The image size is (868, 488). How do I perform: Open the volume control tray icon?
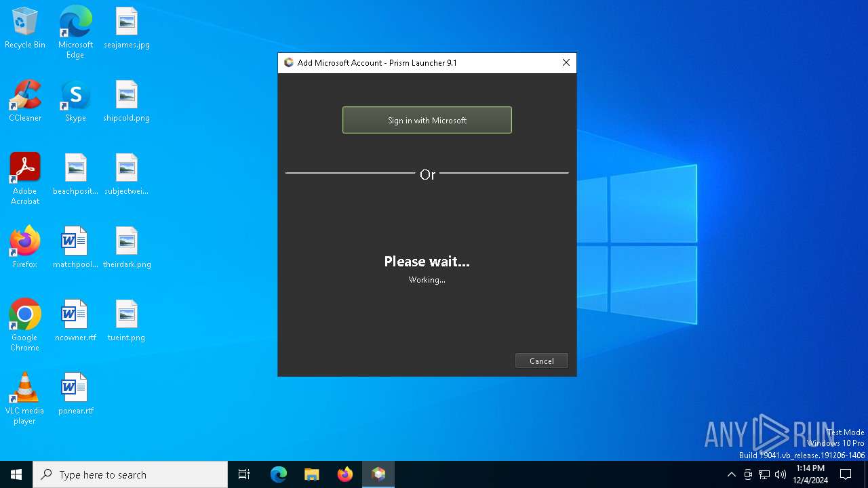[781, 474]
